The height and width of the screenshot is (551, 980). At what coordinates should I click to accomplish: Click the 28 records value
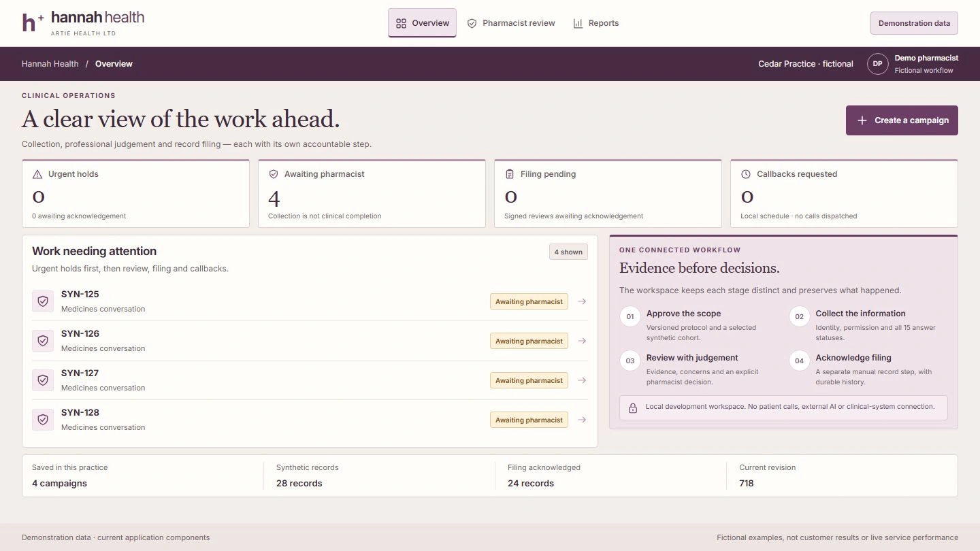click(299, 484)
